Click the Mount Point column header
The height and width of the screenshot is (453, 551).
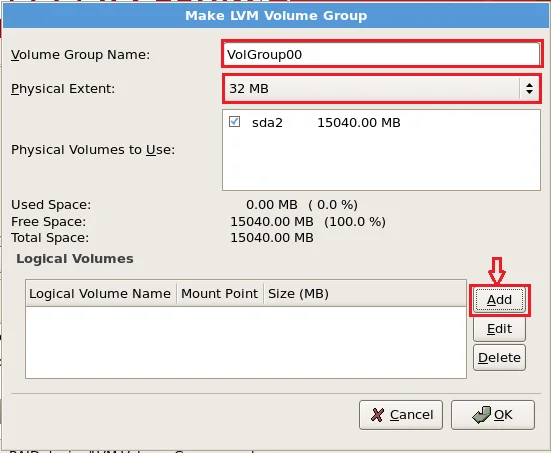point(220,293)
